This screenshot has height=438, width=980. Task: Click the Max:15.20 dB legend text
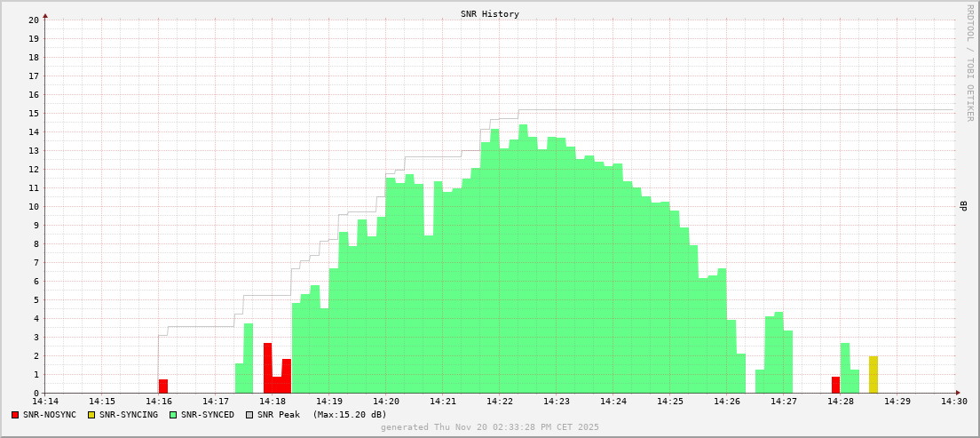(x=350, y=415)
